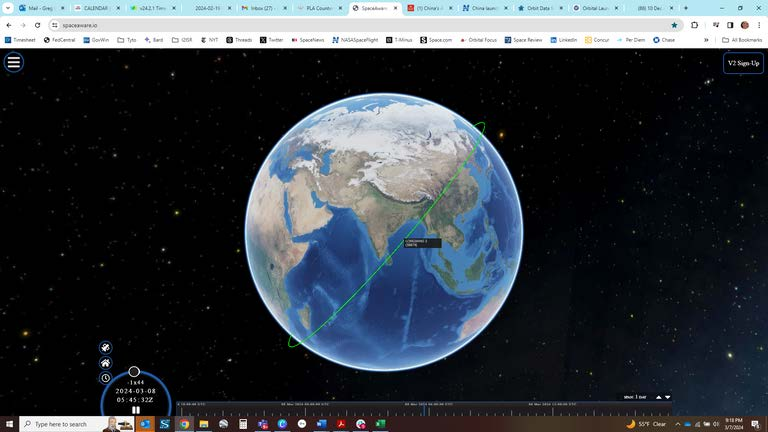Click the taskbar search box
Image resolution: width=768 pixels, height=432 pixels.
[x=76, y=424]
